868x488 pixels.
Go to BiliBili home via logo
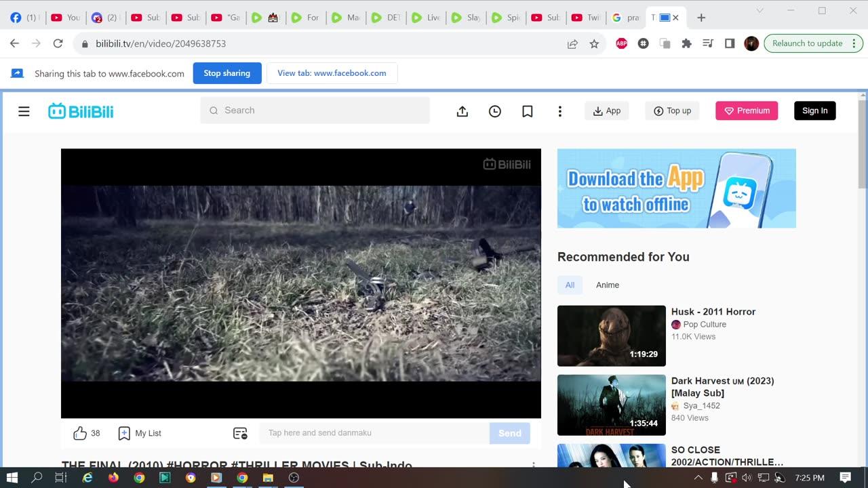(x=81, y=111)
